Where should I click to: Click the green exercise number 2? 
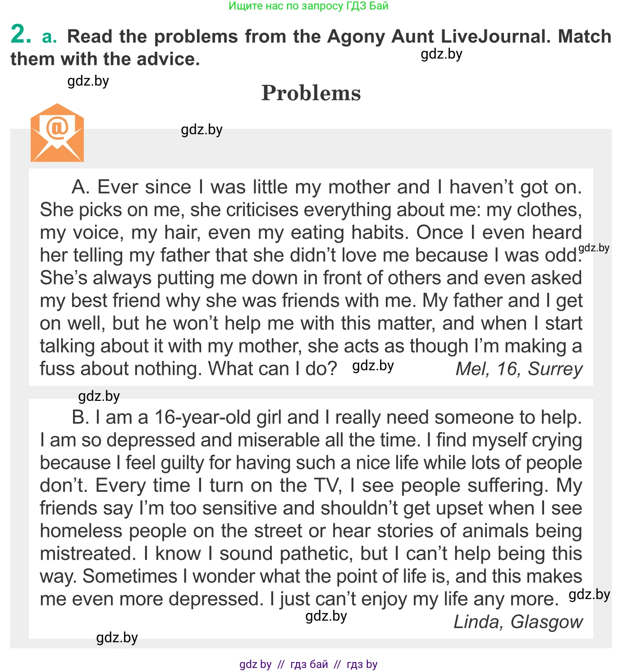pos(21,34)
